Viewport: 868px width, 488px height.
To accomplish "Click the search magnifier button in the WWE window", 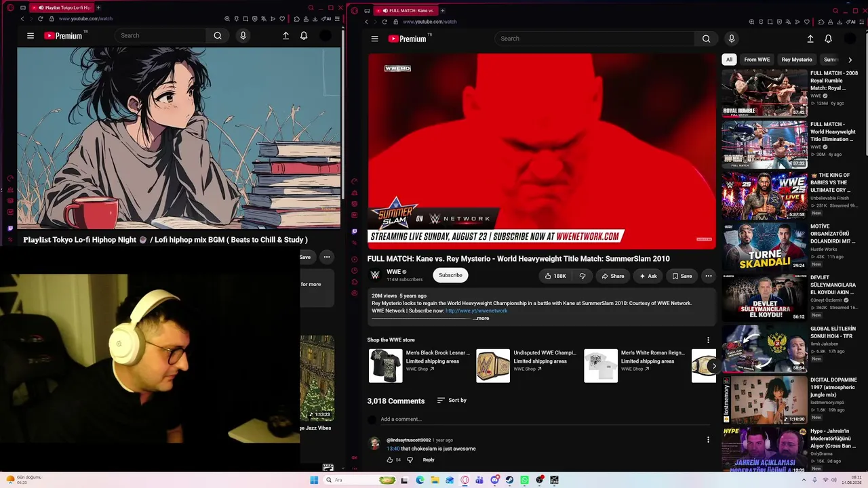I will [706, 39].
